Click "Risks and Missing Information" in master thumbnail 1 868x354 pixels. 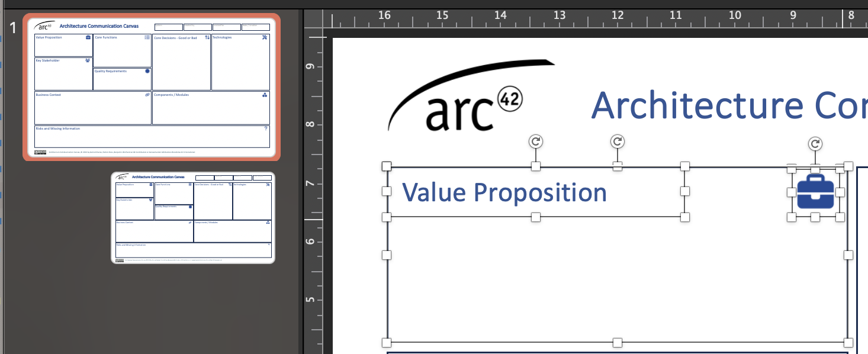pos(57,128)
